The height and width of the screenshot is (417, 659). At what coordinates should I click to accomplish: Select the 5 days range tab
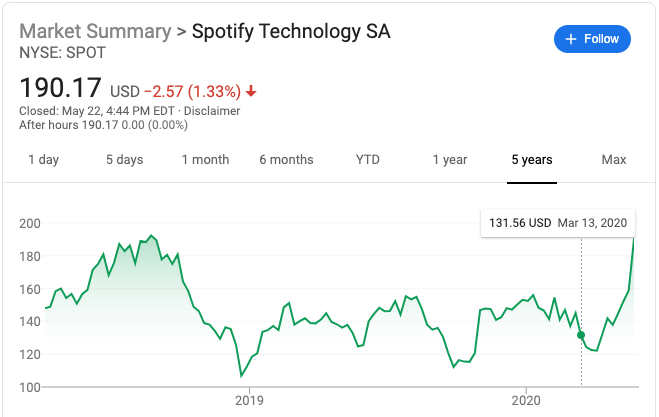pos(124,160)
